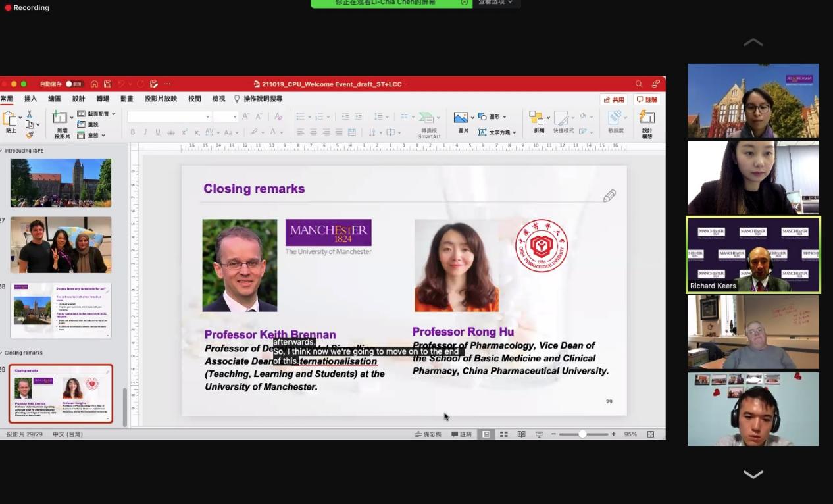
Task: Toggle bold formatting
Action: [x=133, y=132]
